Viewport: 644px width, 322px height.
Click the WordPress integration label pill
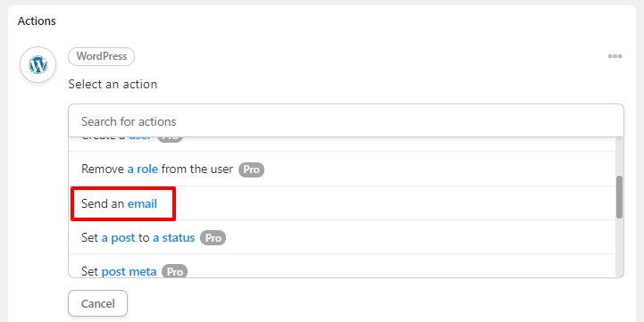(102, 56)
